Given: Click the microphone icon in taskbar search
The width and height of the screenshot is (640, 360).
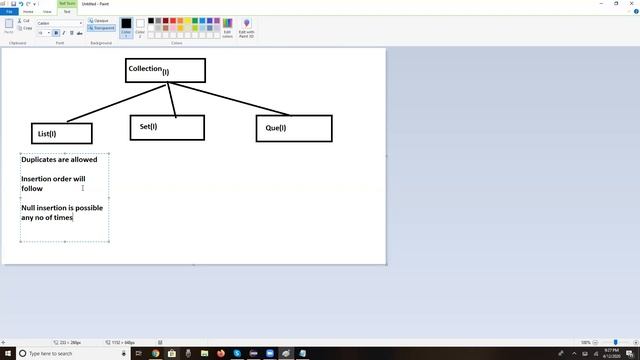Looking at the screenshot, I should (x=124, y=353).
